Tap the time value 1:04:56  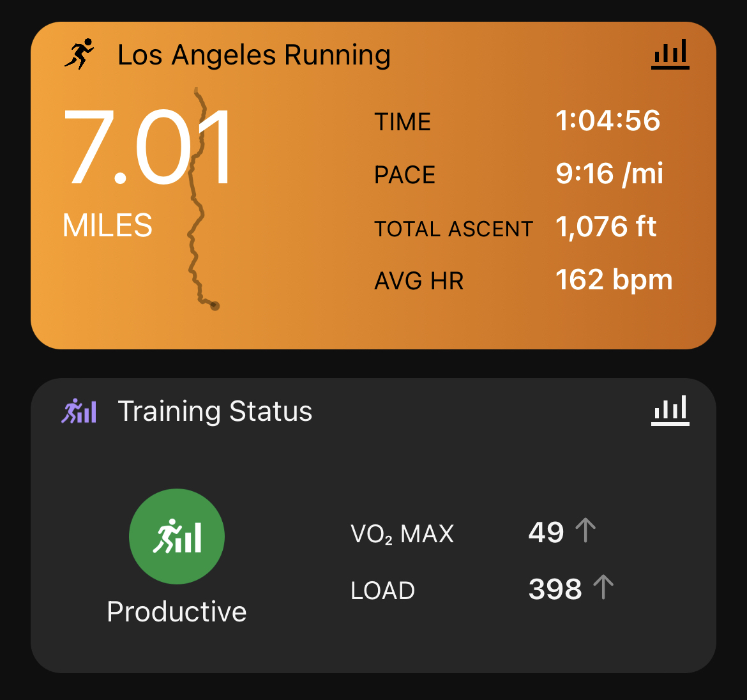(608, 121)
